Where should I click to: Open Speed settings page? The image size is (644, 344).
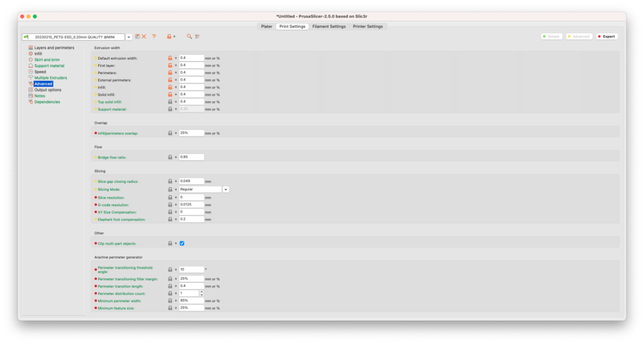click(40, 72)
